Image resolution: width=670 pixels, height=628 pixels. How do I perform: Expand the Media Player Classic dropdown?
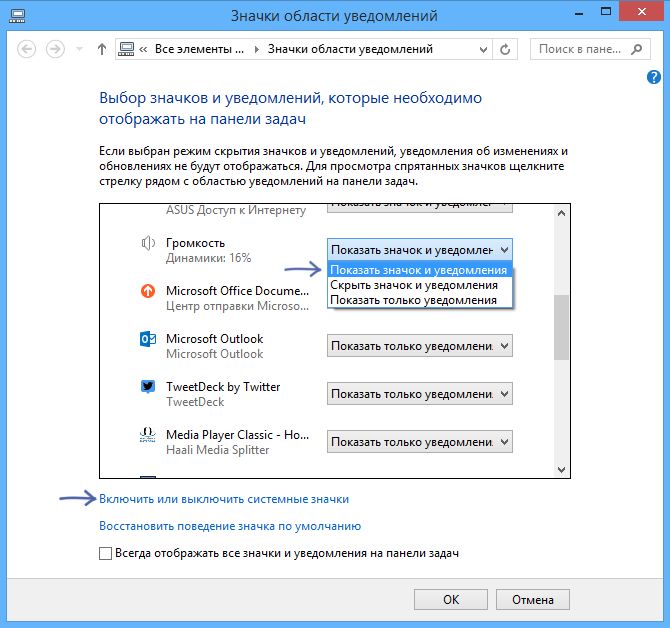pyautogui.click(x=419, y=441)
